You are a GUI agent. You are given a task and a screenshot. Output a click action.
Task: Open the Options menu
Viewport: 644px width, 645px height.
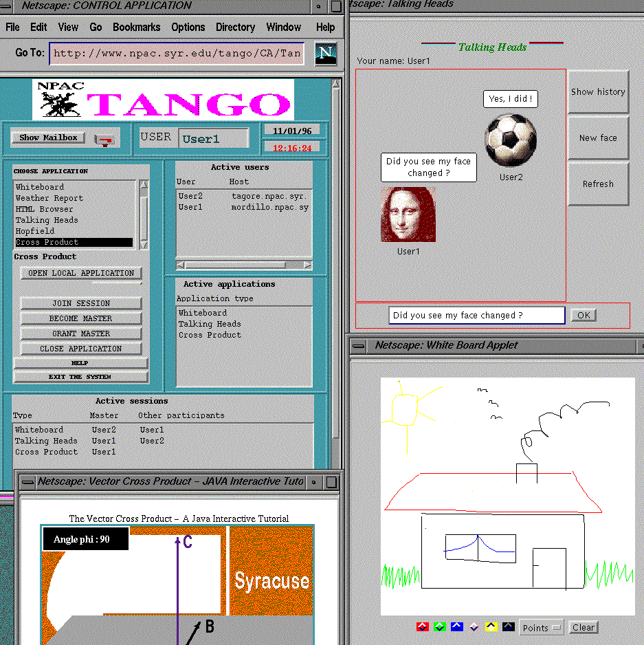tap(188, 27)
